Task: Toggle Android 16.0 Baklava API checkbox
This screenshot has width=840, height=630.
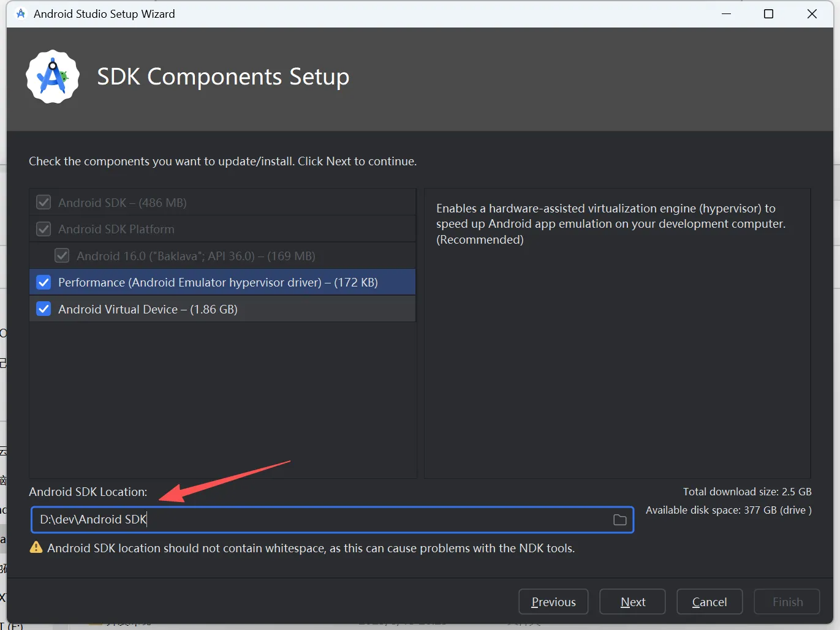Action: pos(62,255)
